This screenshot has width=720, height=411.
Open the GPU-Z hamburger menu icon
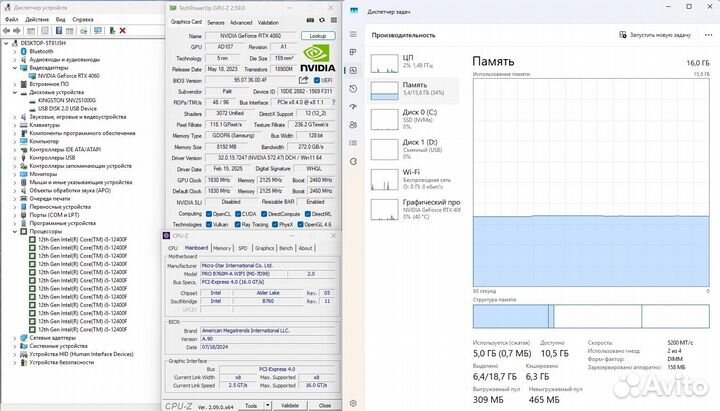pos(334,20)
